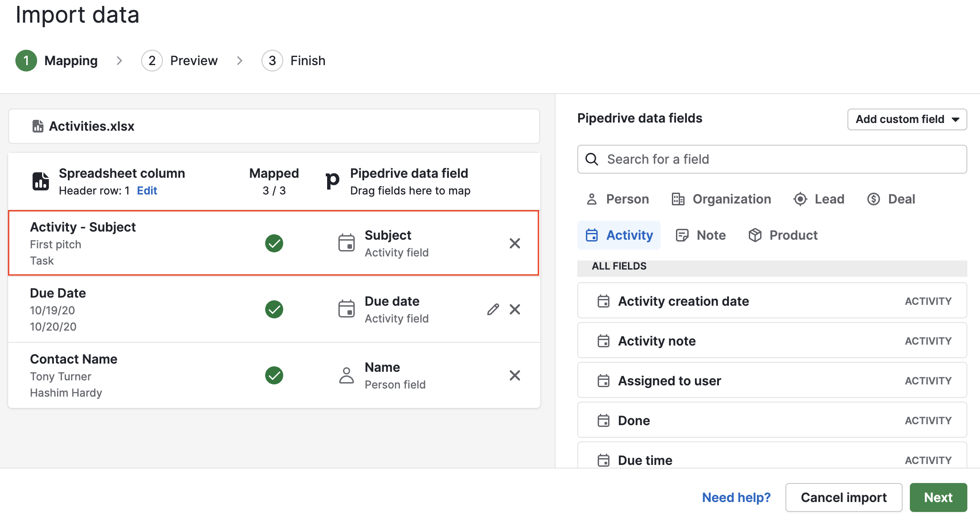
Task: Click calendar icon of Activity note field
Action: pyautogui.click(x=604, y=341)
